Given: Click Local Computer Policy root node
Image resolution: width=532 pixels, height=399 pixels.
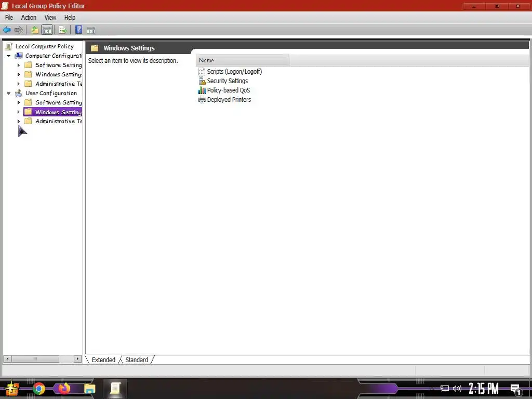Looking at the screenshot, I should tap(45, 46).
